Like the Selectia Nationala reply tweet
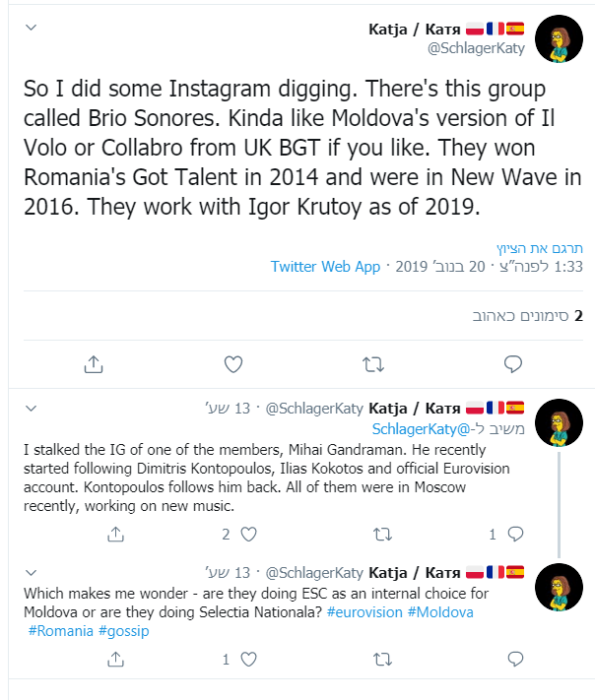The image size is (595, 700). [x=248, y=660]
